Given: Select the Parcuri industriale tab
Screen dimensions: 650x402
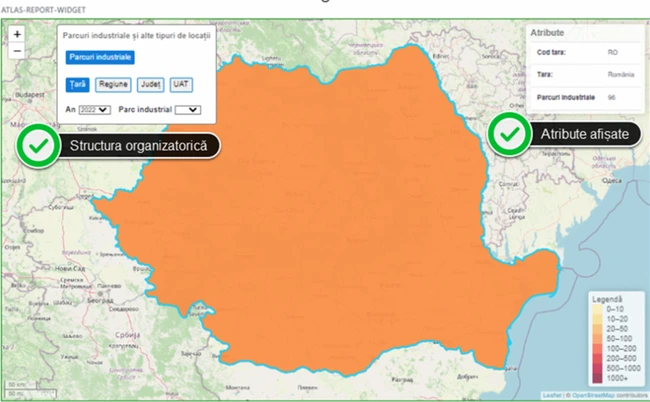Looking at the screenshot, I should point(100,58).
